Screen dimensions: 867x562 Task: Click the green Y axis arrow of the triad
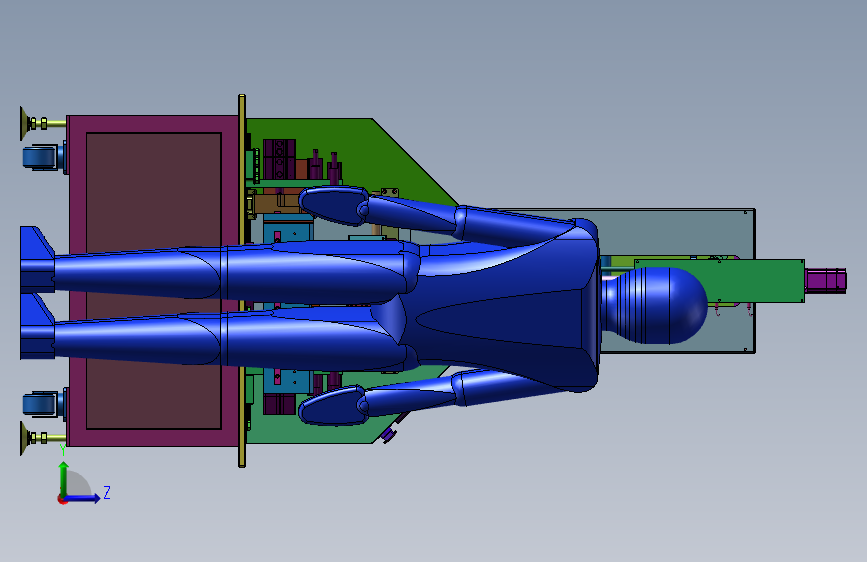tap(64, 478)
